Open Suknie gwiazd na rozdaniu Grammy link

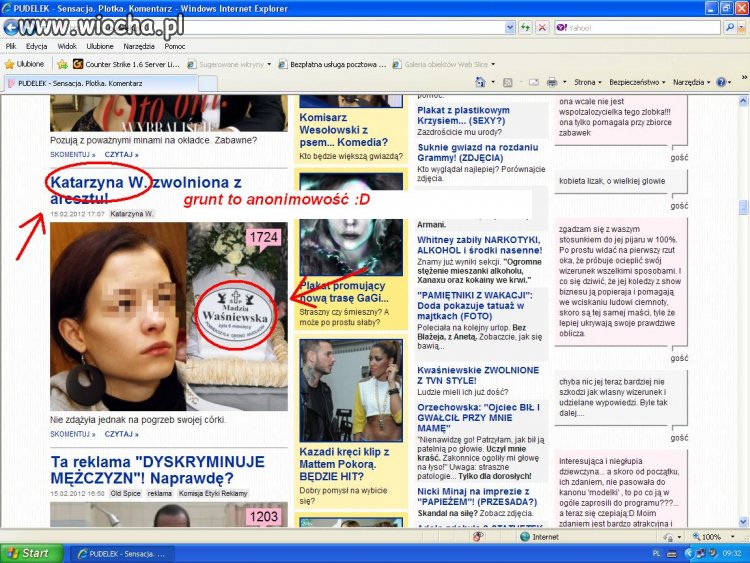477,153
